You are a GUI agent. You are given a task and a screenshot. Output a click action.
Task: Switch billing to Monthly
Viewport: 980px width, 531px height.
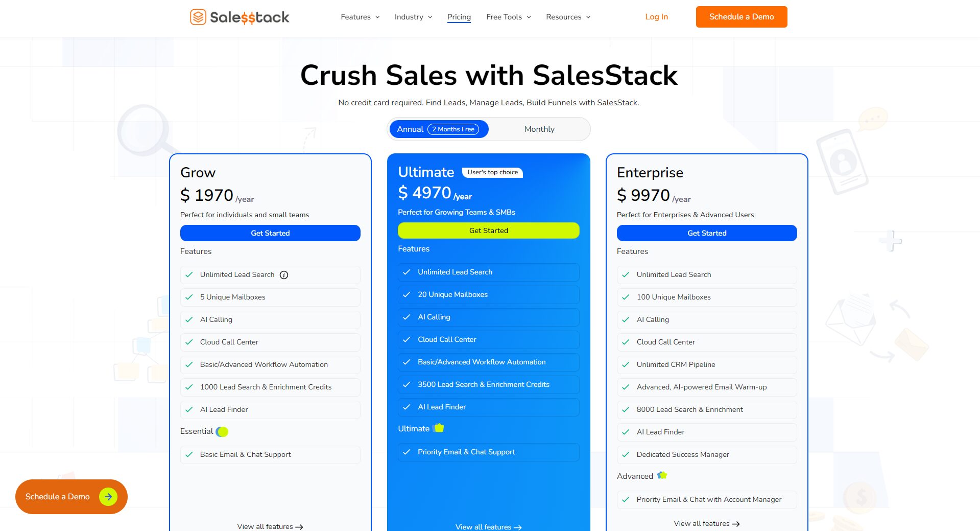(539, 129)
